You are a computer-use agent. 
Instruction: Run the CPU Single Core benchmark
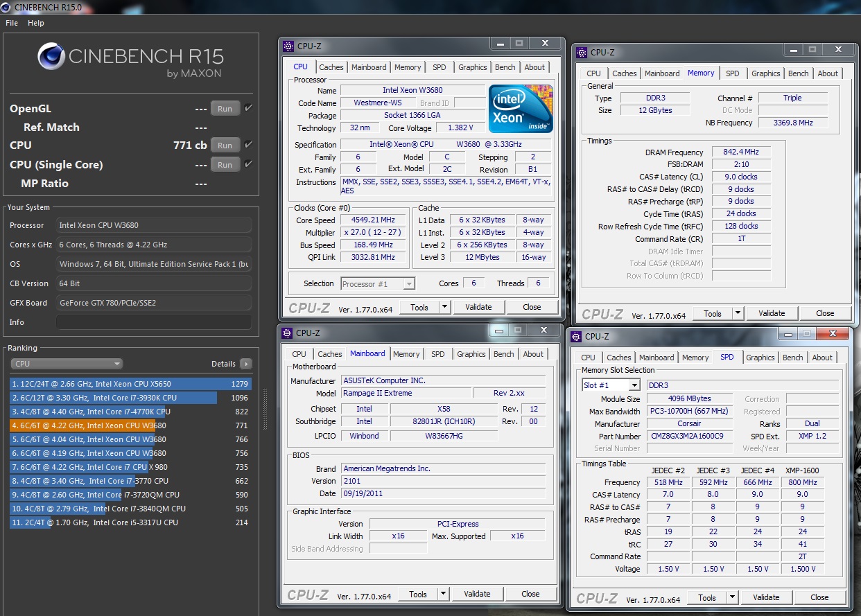(225, 165)
